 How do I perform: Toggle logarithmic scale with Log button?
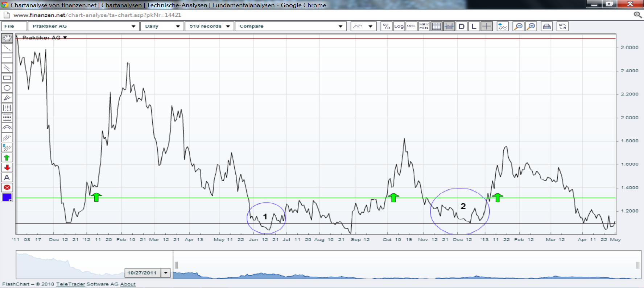point(399,27)
